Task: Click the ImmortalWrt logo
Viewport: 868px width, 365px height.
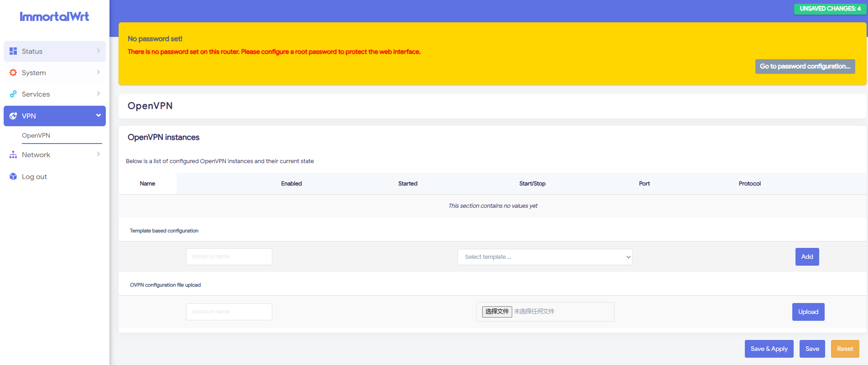Action: (54, 17)
